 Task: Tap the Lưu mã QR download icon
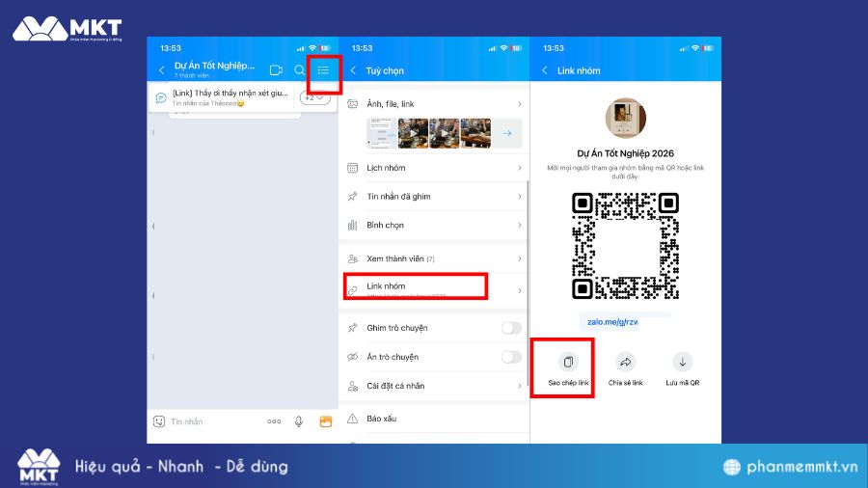pos(683,362)
